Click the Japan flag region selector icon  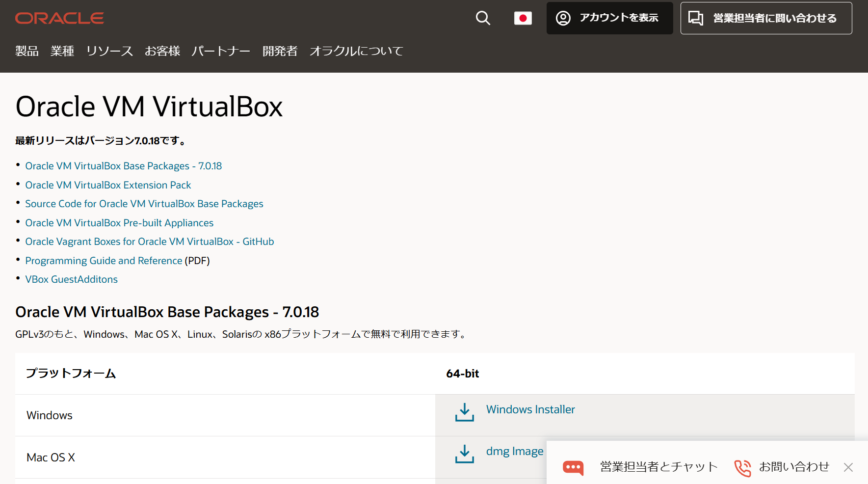523,18
